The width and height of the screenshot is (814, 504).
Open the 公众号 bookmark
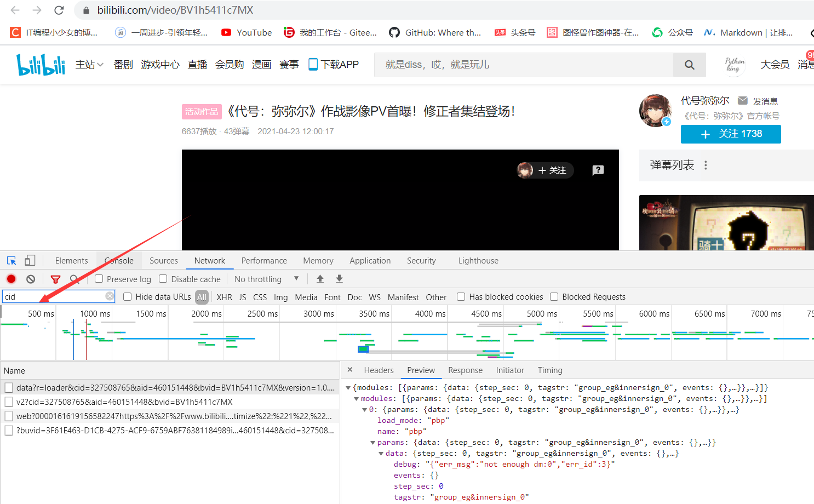point(672,32)
